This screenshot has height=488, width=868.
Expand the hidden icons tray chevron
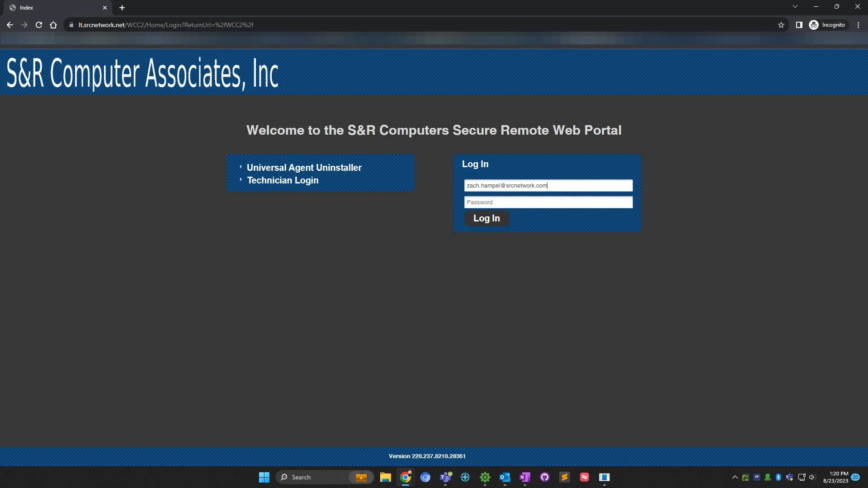pos(735,477)
